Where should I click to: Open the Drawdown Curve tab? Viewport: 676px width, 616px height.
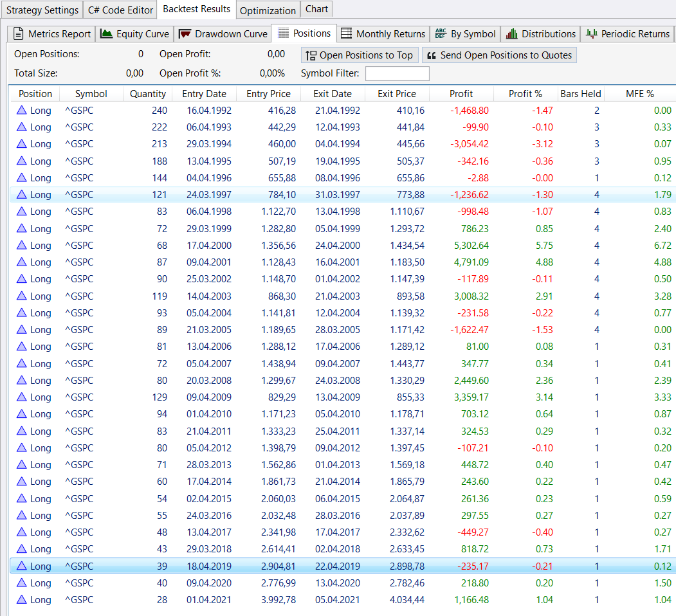click(223, 34)
